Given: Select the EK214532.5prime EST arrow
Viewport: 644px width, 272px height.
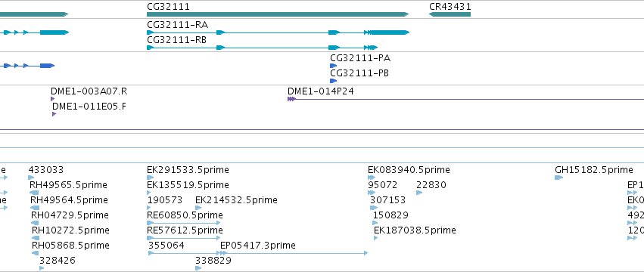Looking at the screenshot, I should point(198,208).
